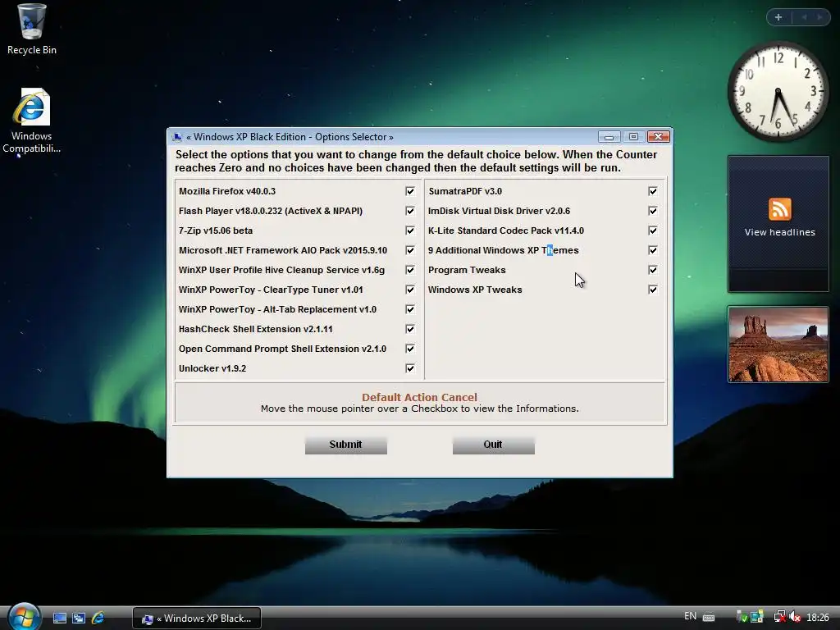Viewport: 840px width, 630px height.
Task: Click the RSS feed icon in the headlines gadget
Action: coord(779,209)
